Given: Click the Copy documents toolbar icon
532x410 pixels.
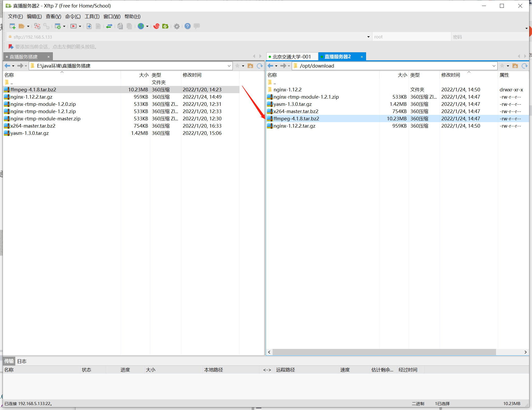Looking at the screenshot, I should click(x=120, y=26).
